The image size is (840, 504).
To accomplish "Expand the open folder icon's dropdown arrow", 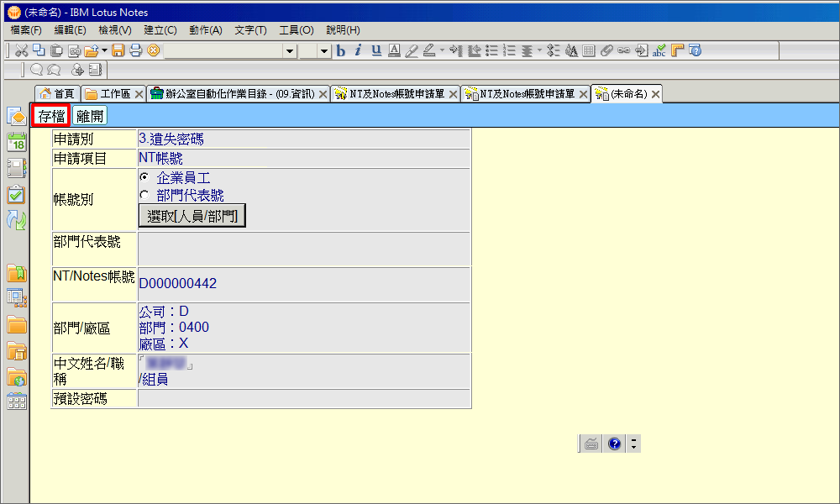I will point(104,50).
